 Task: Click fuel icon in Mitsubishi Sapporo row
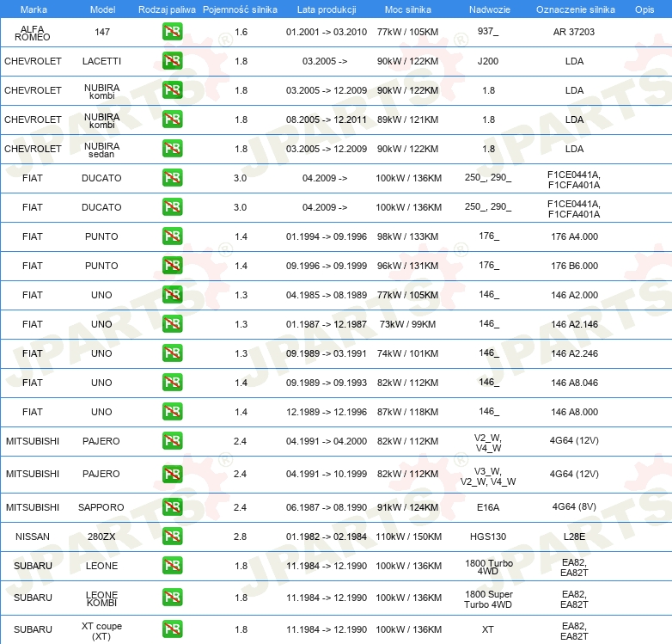172,507
